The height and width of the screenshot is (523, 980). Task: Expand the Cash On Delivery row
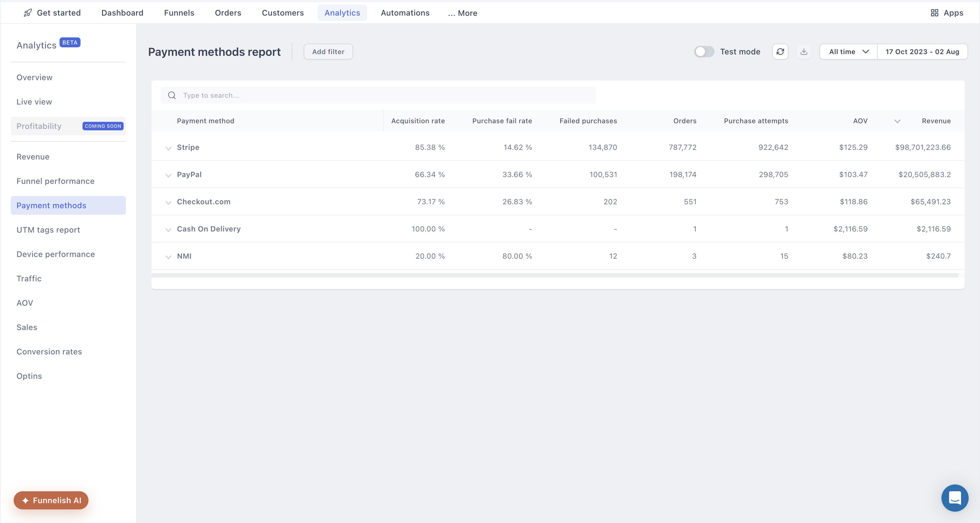168,229
